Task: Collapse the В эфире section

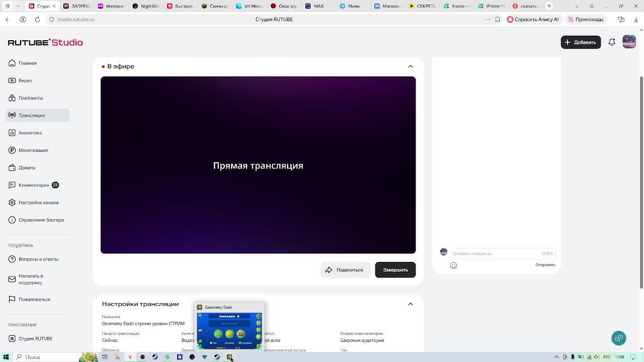Action: pyautogui.click(x=411, y=66)
